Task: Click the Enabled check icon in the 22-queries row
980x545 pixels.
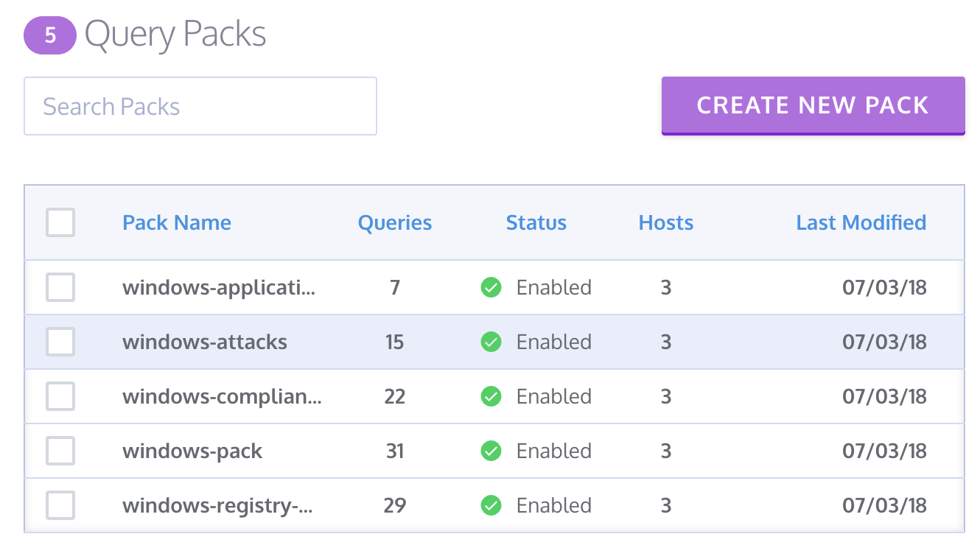Action: point(491,396)
